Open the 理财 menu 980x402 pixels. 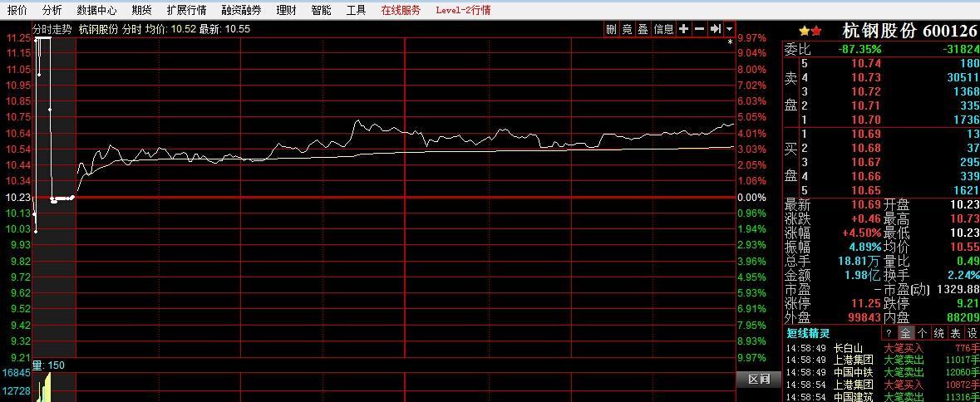pyautogui.click(x=286, y=10)
